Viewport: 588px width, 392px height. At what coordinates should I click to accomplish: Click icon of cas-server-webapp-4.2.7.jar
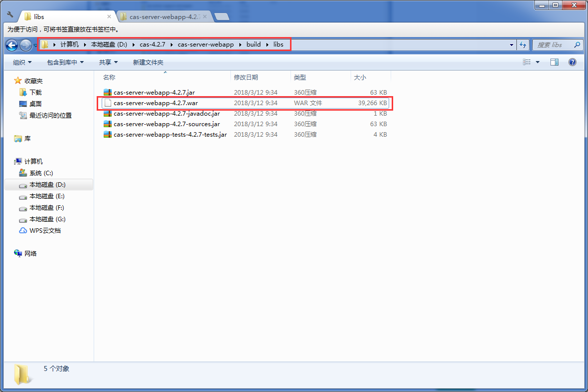[108, 92]
